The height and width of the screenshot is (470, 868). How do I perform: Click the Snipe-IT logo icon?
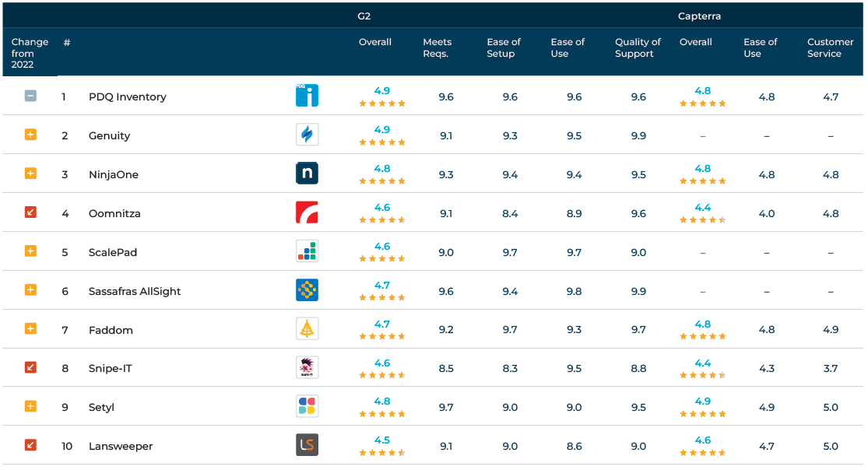point(307,367)
